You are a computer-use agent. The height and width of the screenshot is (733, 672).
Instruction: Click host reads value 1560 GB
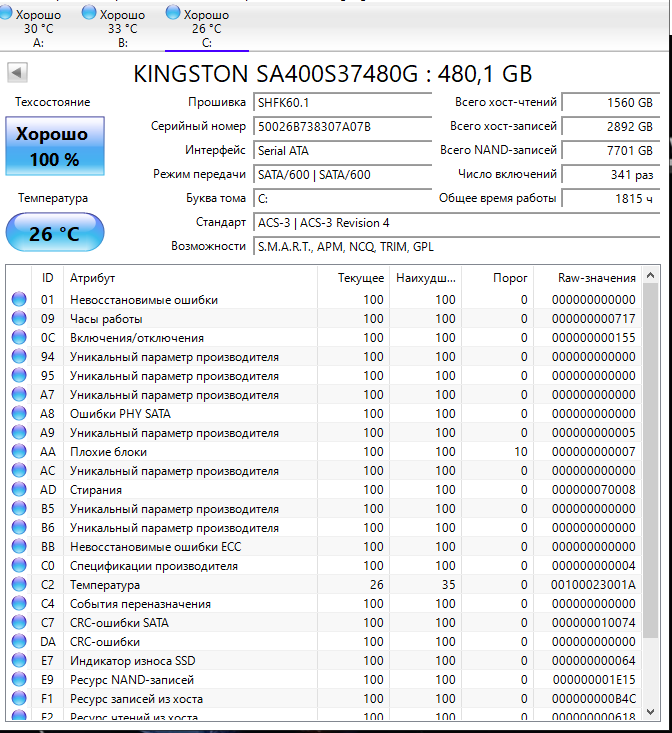click(610, 102)
